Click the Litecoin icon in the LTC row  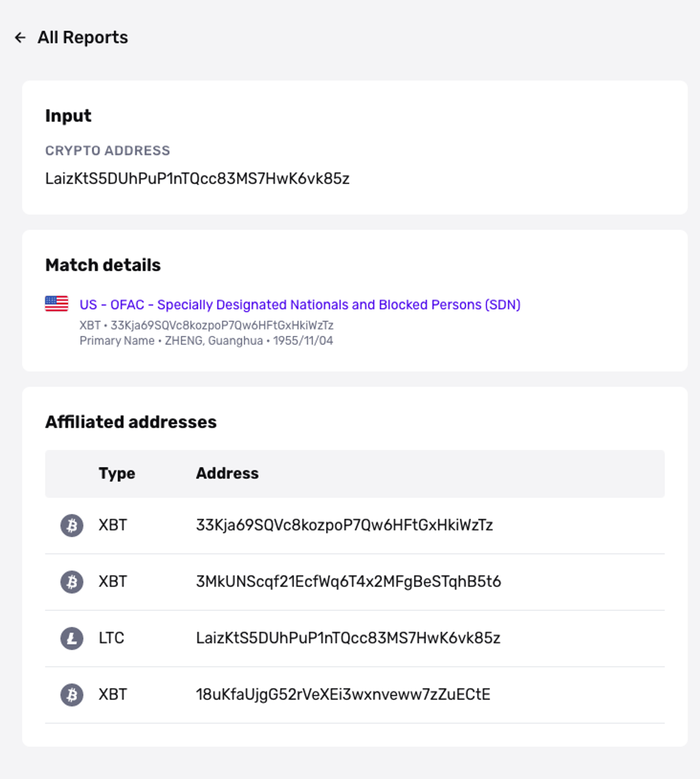click(72, 639)
